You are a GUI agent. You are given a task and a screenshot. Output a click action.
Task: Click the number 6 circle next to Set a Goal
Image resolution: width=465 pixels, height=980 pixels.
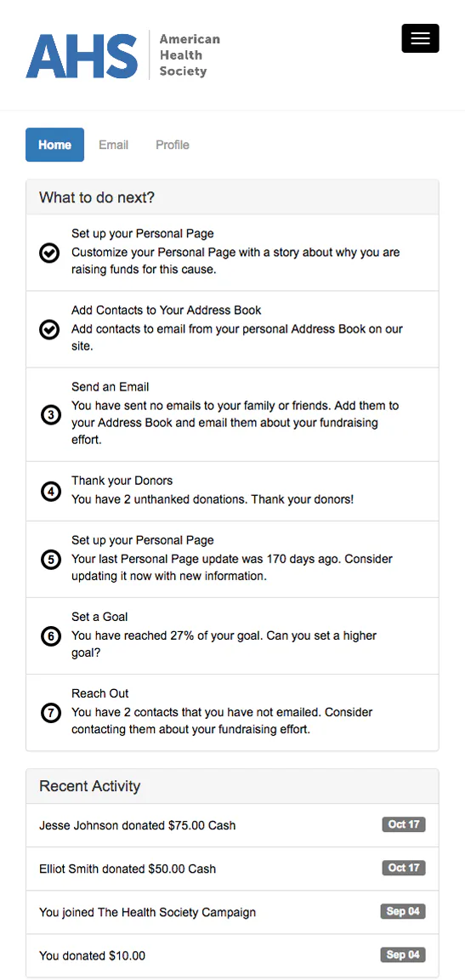coord(50,636)
